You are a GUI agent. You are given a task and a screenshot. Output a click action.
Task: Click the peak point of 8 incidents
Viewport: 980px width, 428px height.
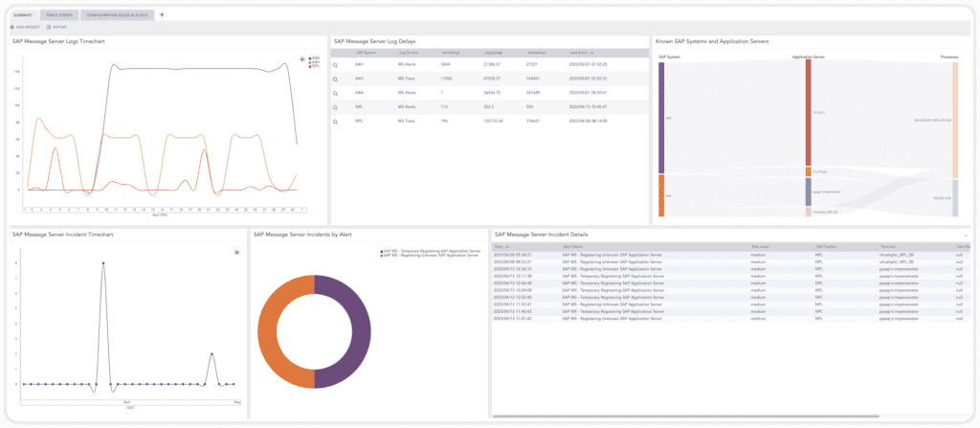103,263
